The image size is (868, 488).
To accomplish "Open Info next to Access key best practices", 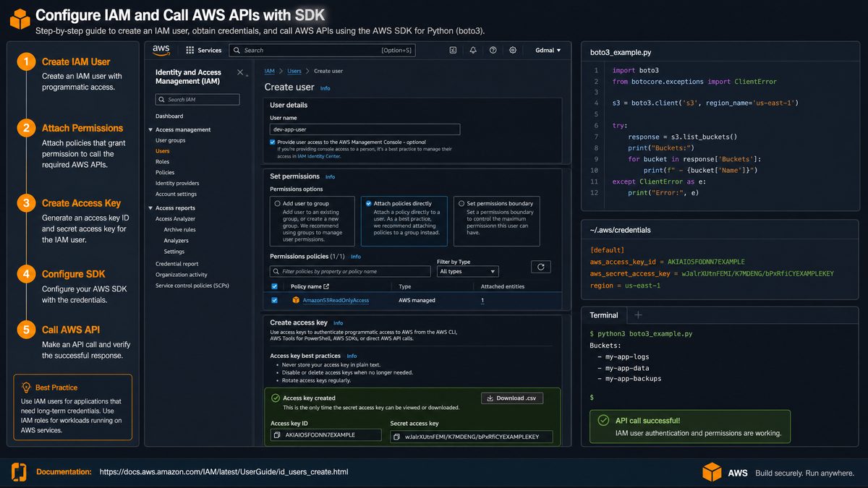I will (x=352, y=356).
